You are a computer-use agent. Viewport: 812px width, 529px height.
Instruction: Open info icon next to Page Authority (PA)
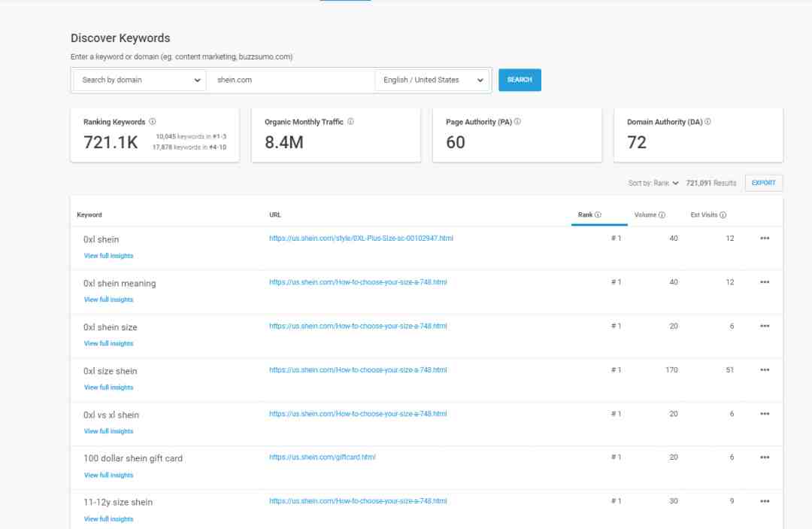point(517,122)
